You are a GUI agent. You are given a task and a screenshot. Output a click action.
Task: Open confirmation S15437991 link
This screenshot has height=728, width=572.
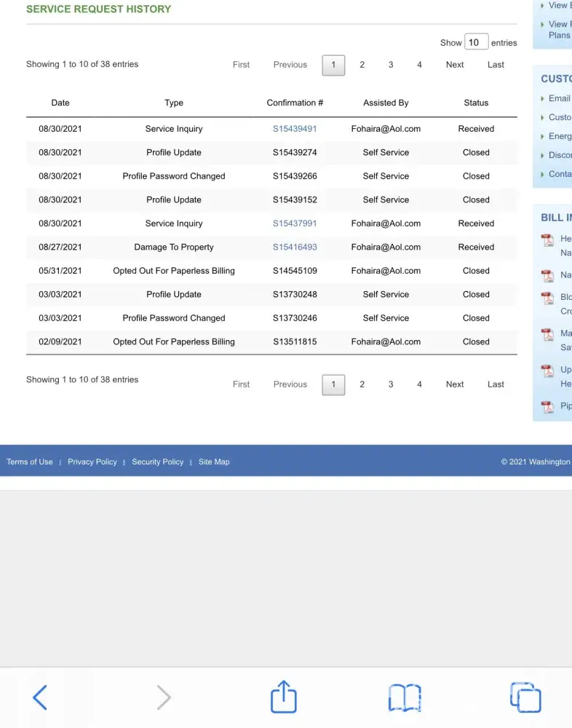pos(295,223)
